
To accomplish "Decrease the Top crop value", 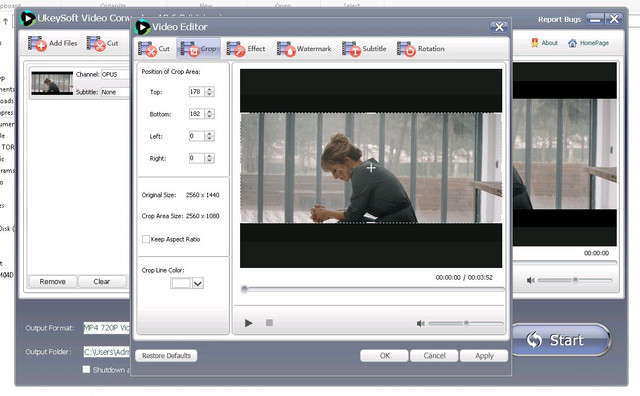I will 209,94.
